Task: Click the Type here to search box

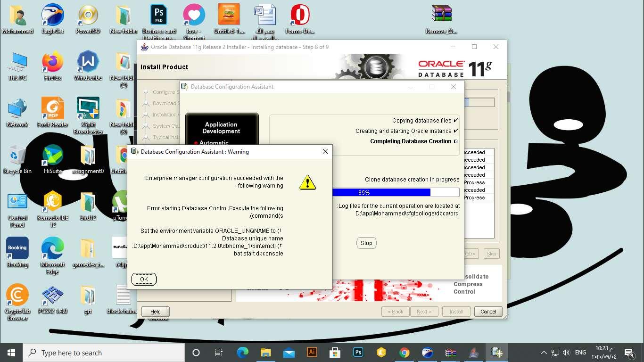Action: pyautogui.click(x=104, y=353)
